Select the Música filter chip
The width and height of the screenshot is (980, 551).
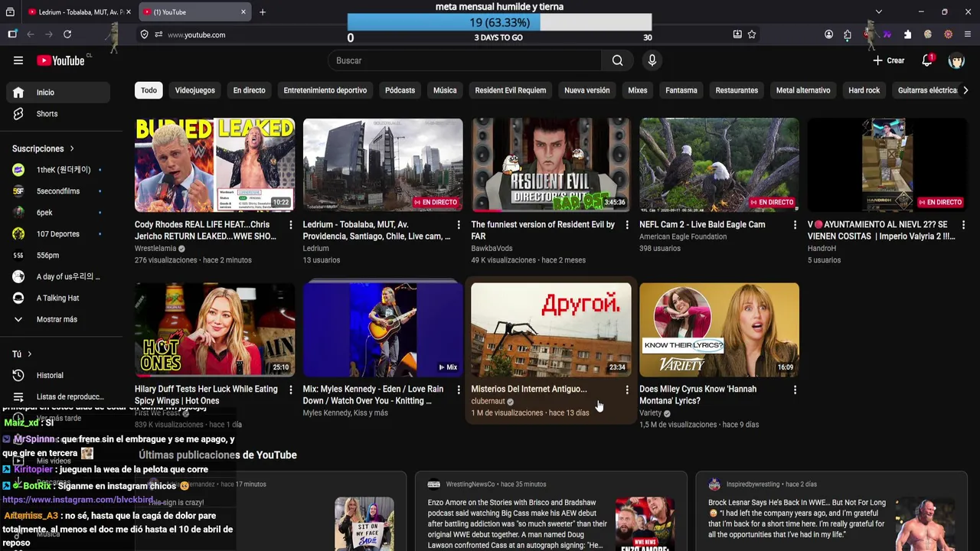(x=445, y=90)
